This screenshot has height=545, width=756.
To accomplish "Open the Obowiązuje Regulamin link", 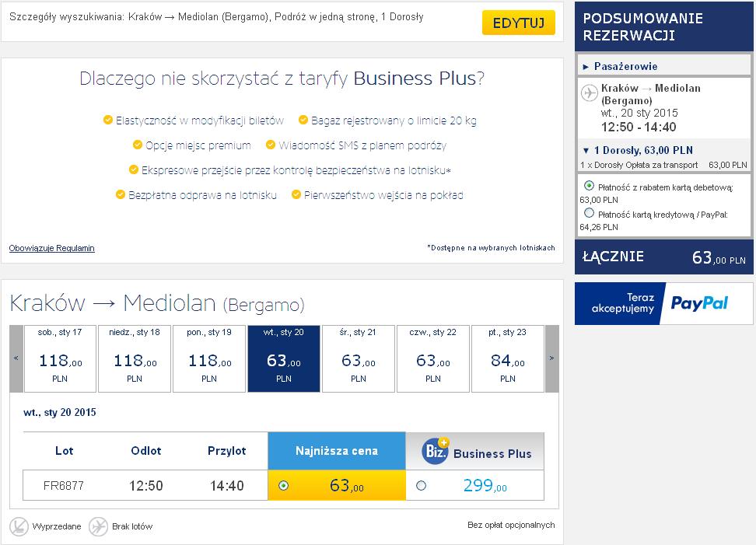I will coord(51,248).
